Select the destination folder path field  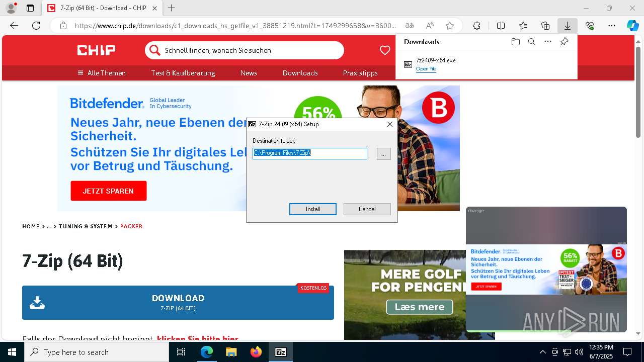pyautogui.click(x=310, y=153)
